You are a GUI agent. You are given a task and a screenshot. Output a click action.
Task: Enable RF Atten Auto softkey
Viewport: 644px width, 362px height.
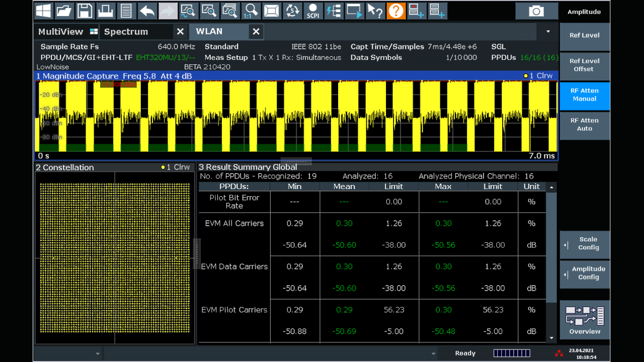coord(585,125)
